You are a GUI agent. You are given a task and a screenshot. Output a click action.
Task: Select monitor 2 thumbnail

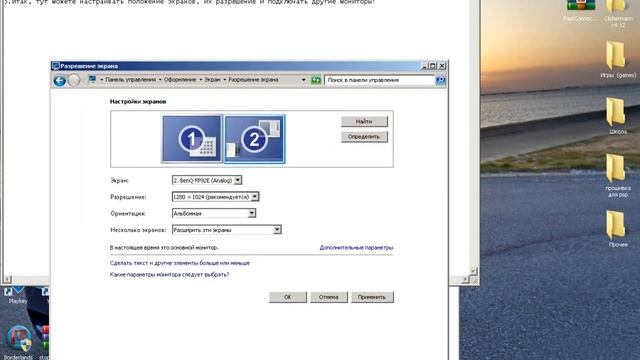(x=254, y=139)
